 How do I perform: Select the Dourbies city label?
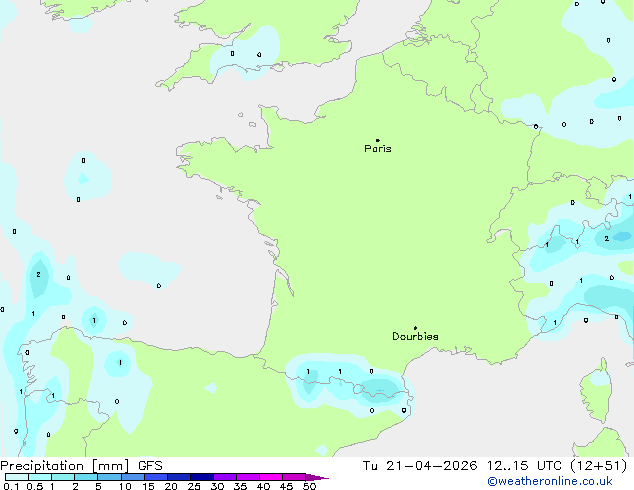(x=415, y=336)
